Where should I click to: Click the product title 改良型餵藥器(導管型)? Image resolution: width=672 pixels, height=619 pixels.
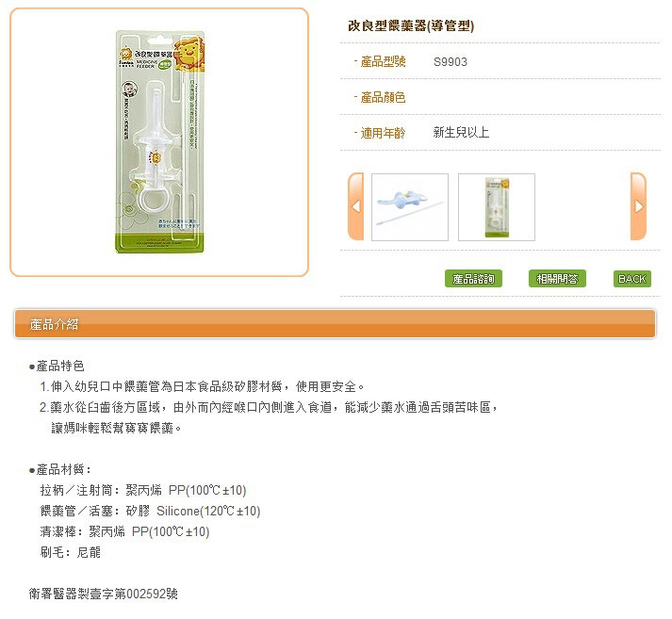(x=411, y=26)
